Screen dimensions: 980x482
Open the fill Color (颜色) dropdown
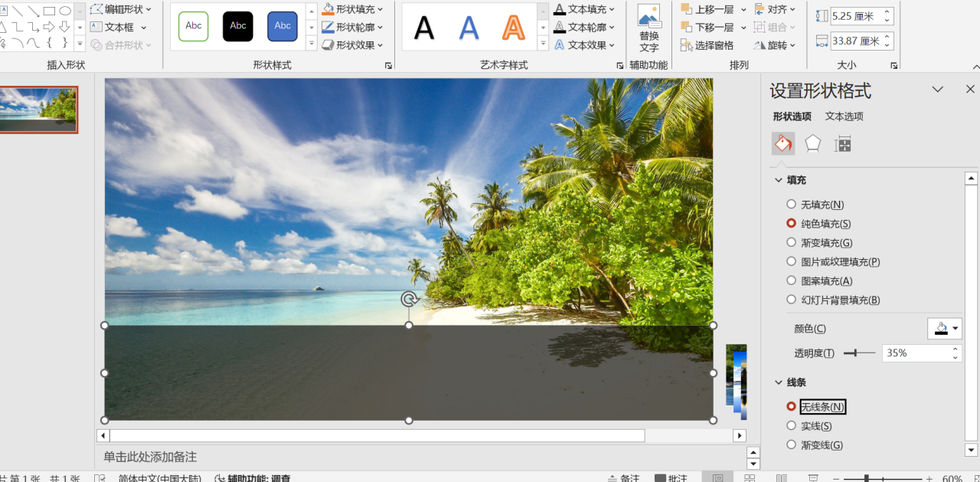coord(946,329)
